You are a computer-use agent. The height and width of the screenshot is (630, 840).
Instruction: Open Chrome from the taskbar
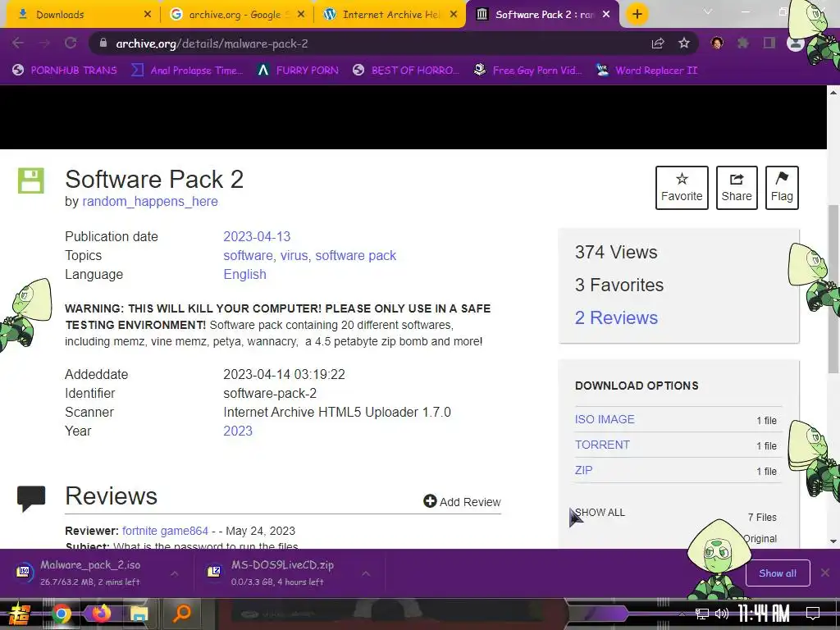(61, 614)
